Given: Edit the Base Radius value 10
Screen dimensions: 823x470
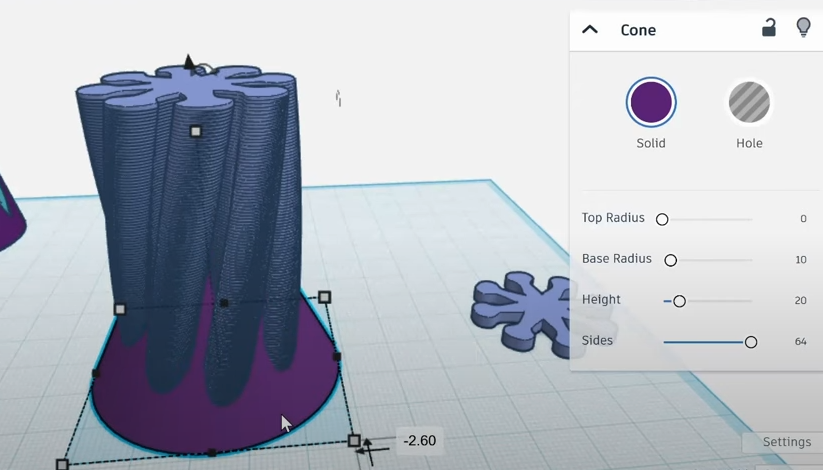Looking at the screenshot, I should [800, 259].
